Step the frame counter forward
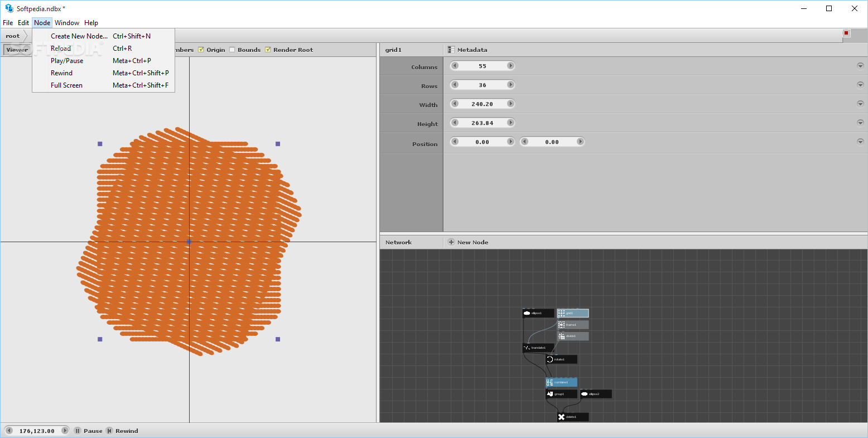The width and height of the screenshot is (868, 438). [65, 431]
